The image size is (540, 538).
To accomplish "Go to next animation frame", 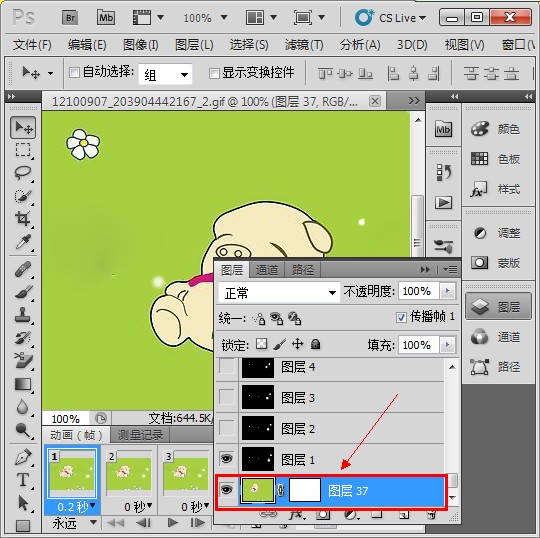I will coord(197,523).
